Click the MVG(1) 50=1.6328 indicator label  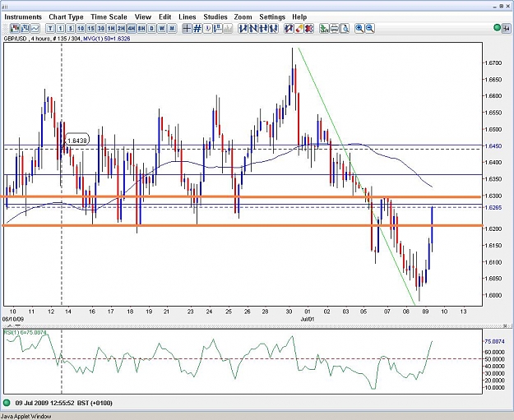(x=107, y=39)
